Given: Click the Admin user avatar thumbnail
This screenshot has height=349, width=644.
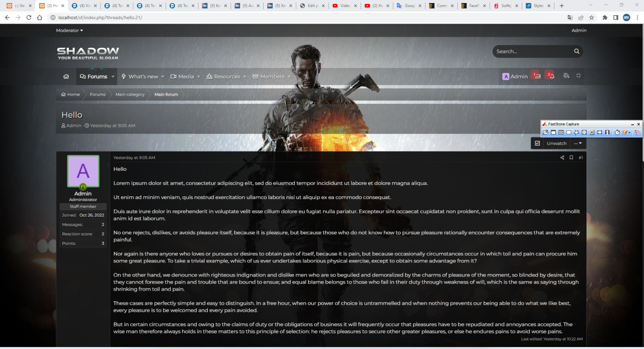Looking at the screenshot, I should coord(83,171).
